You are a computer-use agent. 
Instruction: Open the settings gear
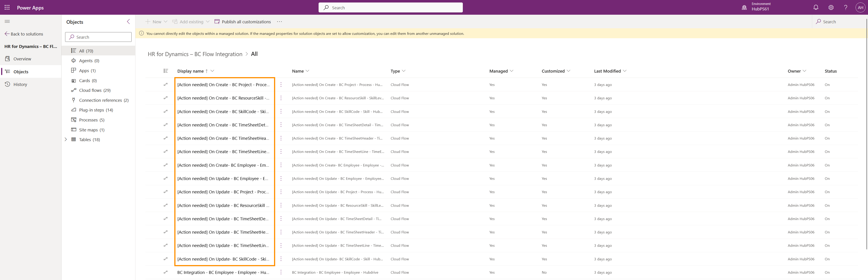point(831,7)
